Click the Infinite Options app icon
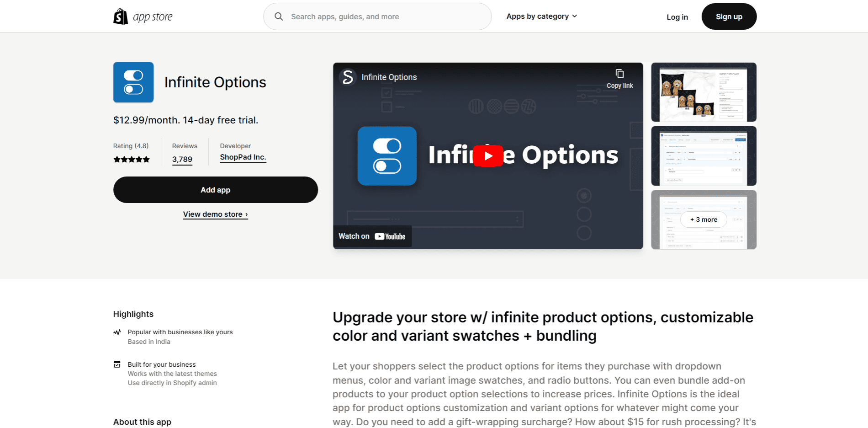This screenshot has width=868, height=428. tap(133, 82)
